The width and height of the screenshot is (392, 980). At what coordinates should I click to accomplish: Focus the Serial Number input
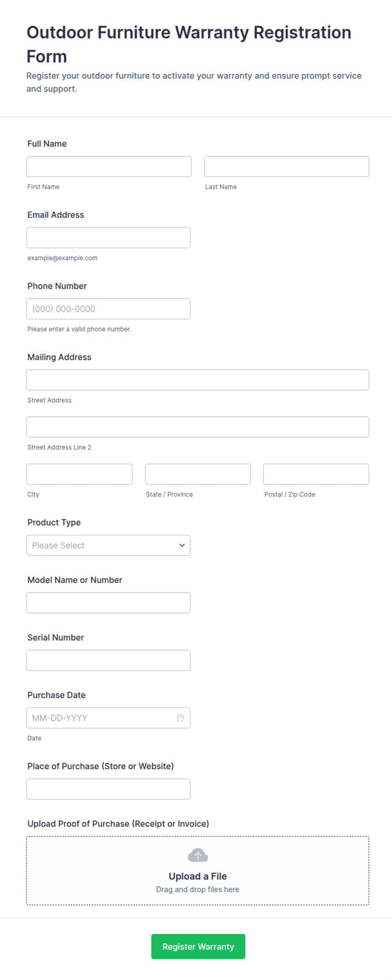coord(108,660)
